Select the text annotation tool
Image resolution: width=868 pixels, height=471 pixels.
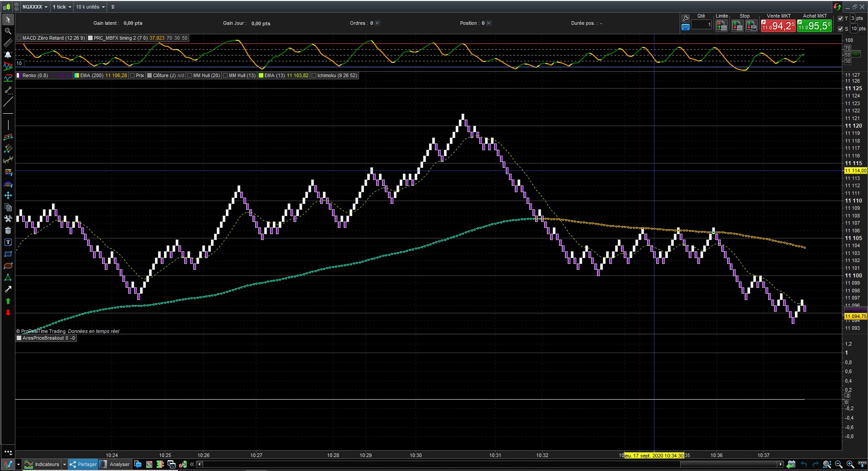pyautogui.click(x=8, y=242)
